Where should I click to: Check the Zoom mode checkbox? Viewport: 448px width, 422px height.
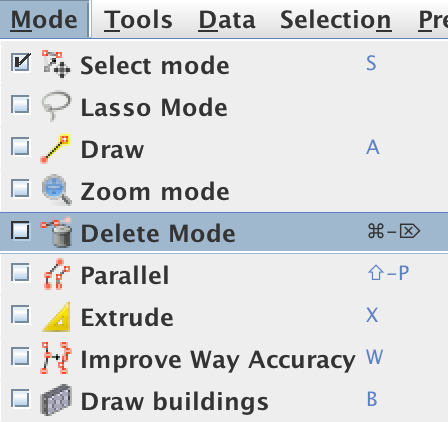tap(20, 188)
